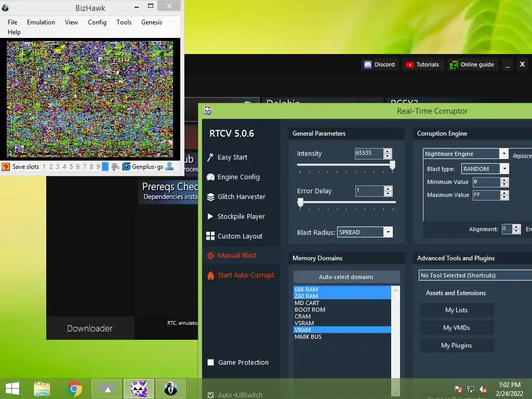Image resolution: width=532 pixels, height=399 pixels.
Task: Open the Blast Radius SPREAD dropdown
Action: coord(389,232)
